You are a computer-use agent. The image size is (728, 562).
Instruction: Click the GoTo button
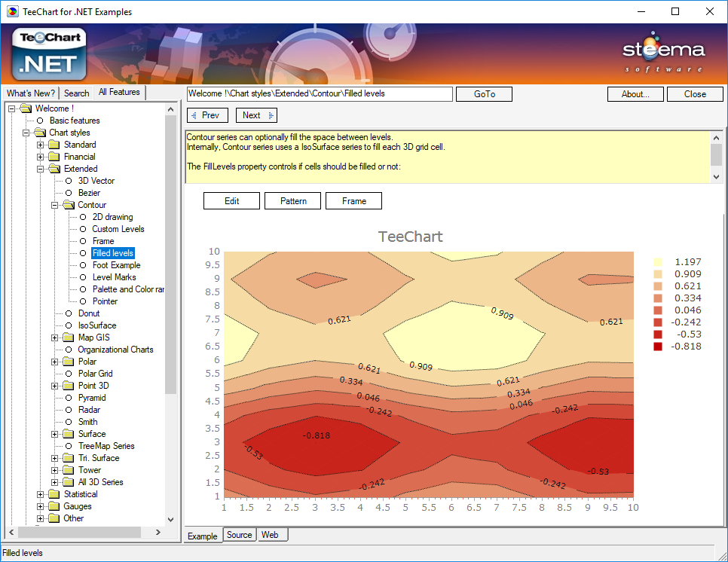(485, 94)
